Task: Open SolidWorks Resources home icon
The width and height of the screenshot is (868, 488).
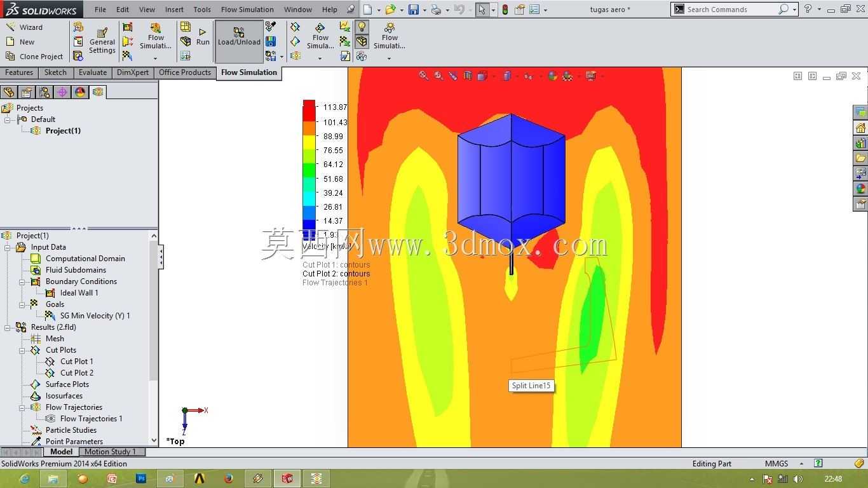Action: tap(861, 128)
